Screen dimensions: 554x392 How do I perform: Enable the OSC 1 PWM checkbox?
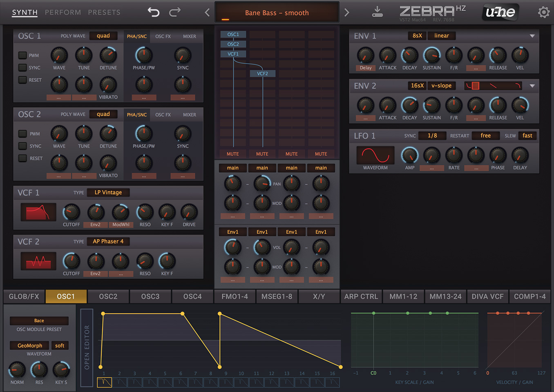[x=22, y=55]
